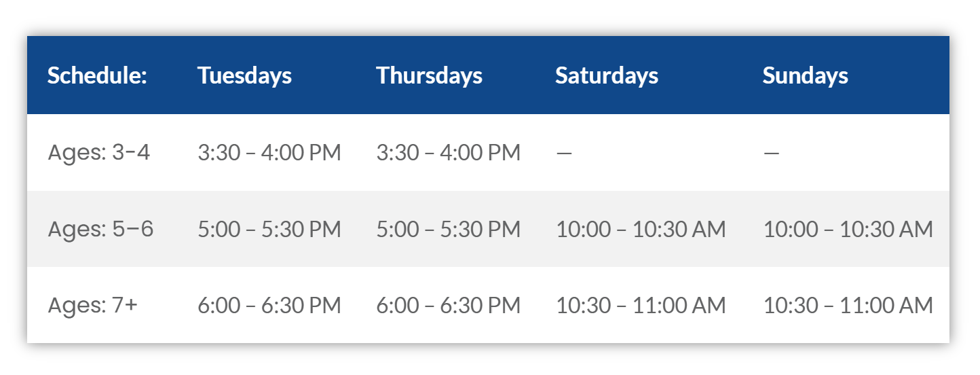The image size is (980, 375).
Task: Click Saturday dash for Ages 3-4
Action: [x=564, y=154]
